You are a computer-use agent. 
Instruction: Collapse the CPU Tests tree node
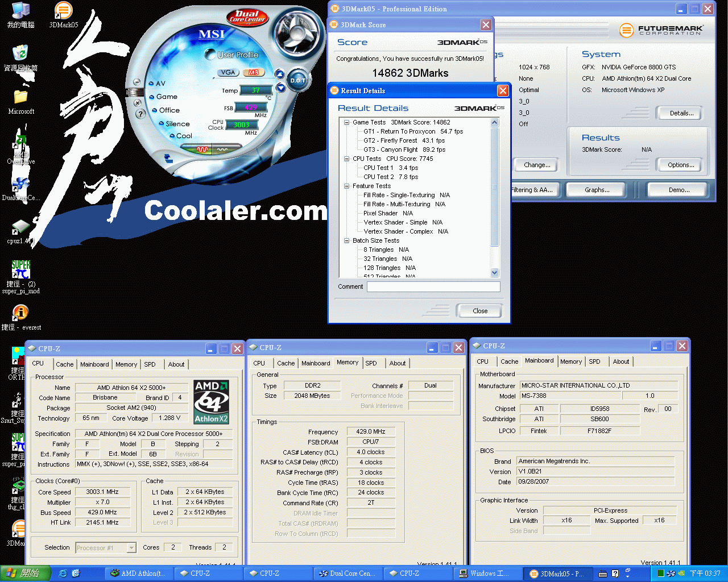coord(346,159)
